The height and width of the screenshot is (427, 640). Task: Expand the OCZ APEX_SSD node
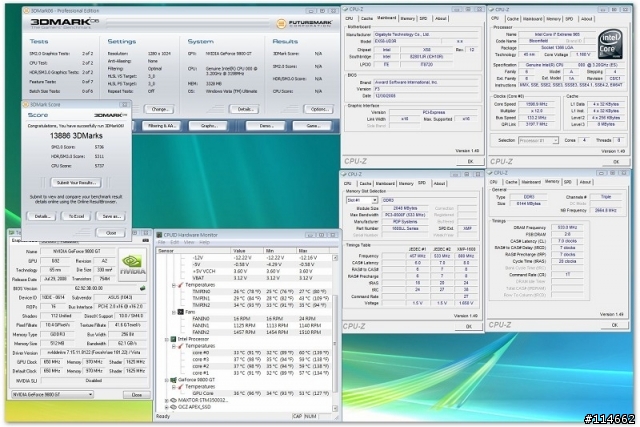point(167,407)
